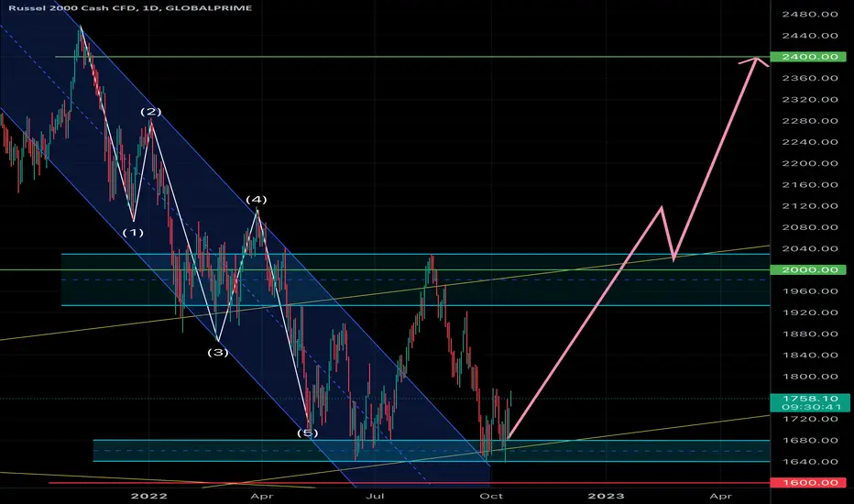Click the 2120.00 price axis value

click(x=810, y=206)
